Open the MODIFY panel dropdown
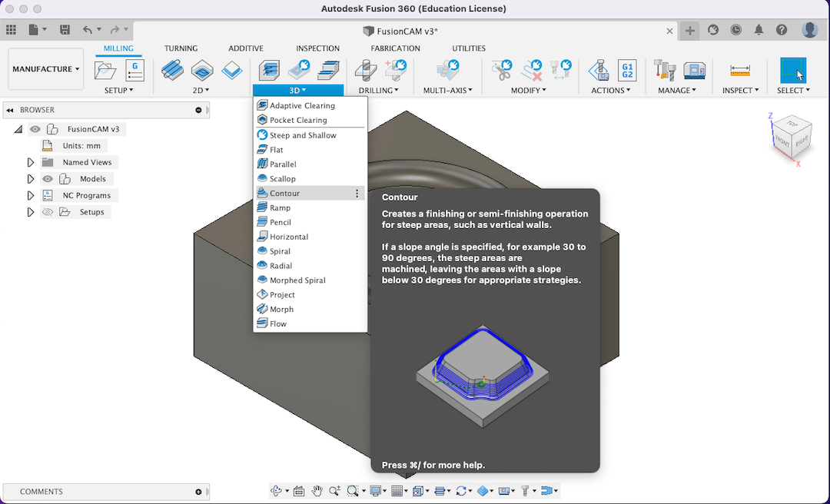Viewport: 830px width, 504px height. point(528,91)
